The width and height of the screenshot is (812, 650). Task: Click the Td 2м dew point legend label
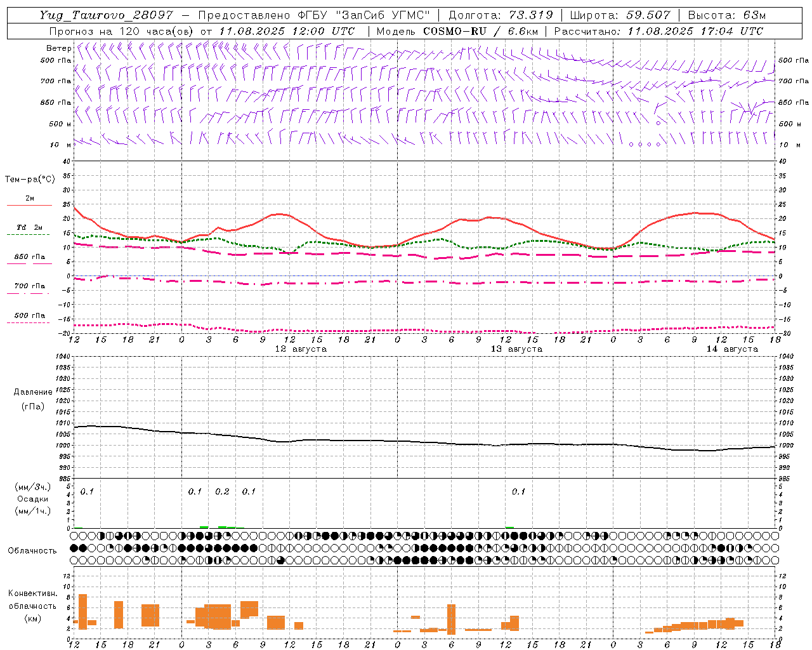point(30,227)
